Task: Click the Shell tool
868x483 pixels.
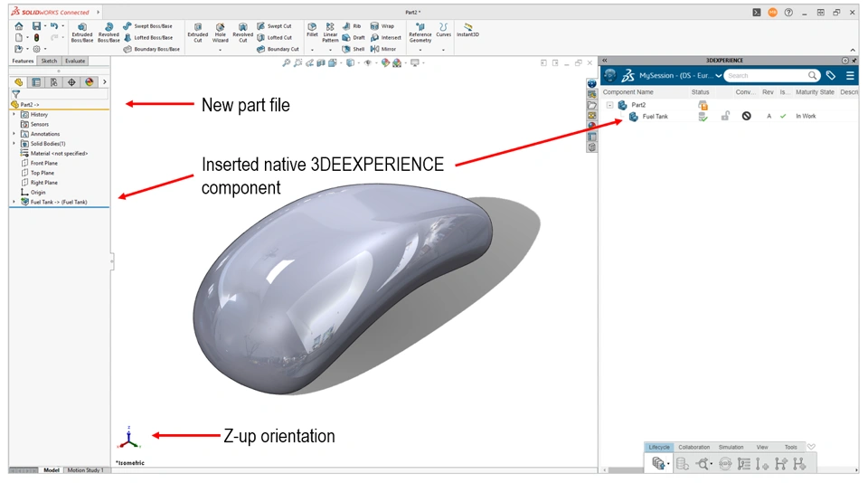Action: click(354, 50)
